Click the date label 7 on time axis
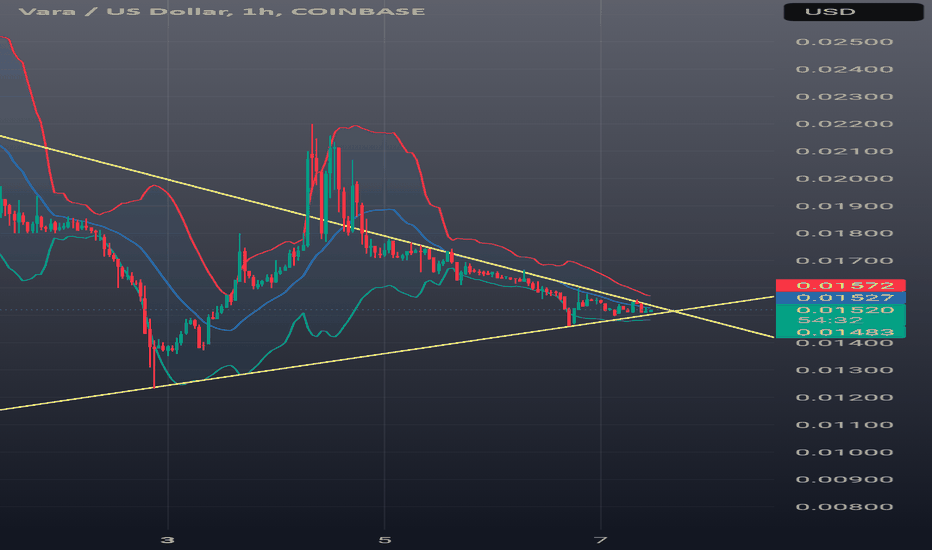The width and height of the screenshot is (932, 550). click(601, 540)
